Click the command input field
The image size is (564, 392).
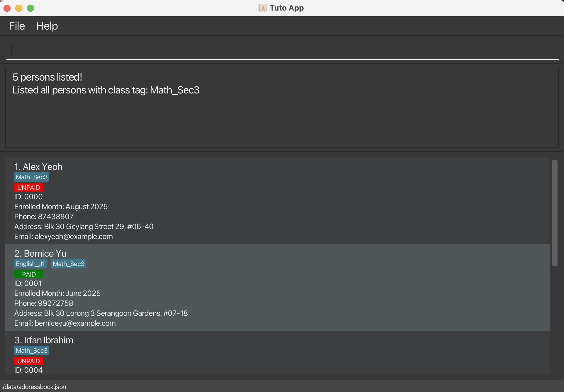(x=281, y=49)
